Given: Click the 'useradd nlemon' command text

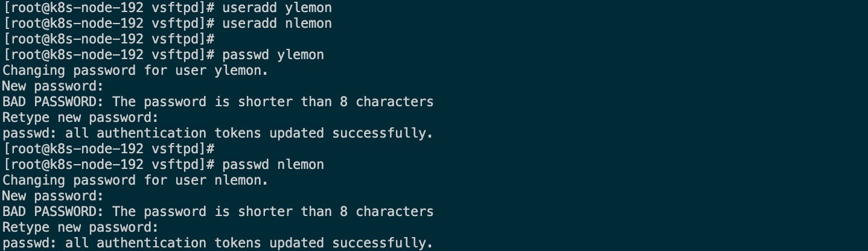Looking at the screenshot, I should 277,24.
